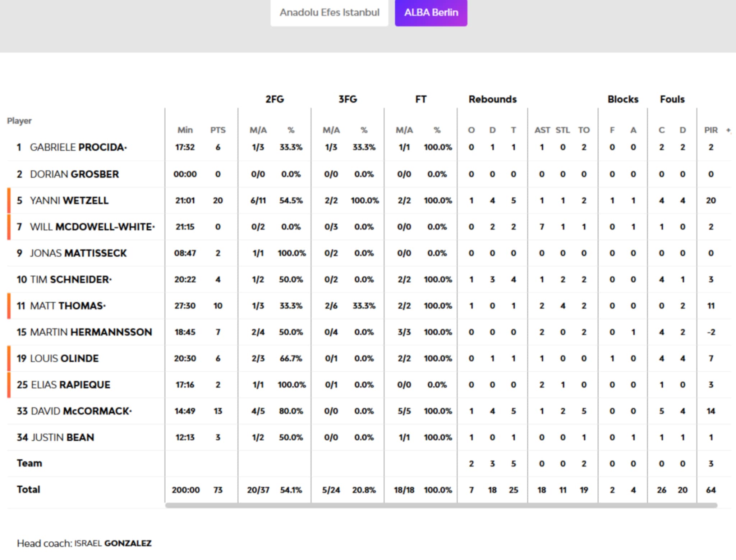Switch to Anadolu Efes Istanbul tab
This screenshot has width=736, height=560.
329,13
